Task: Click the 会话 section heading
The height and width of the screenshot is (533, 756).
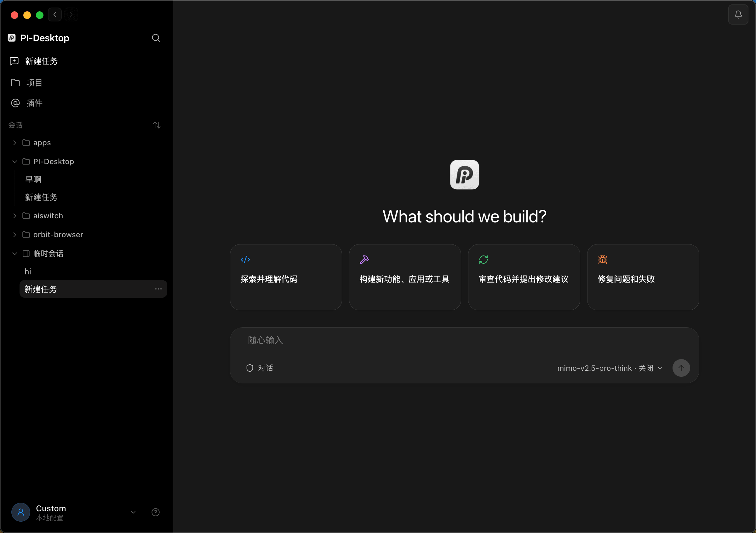Action: 15,125
